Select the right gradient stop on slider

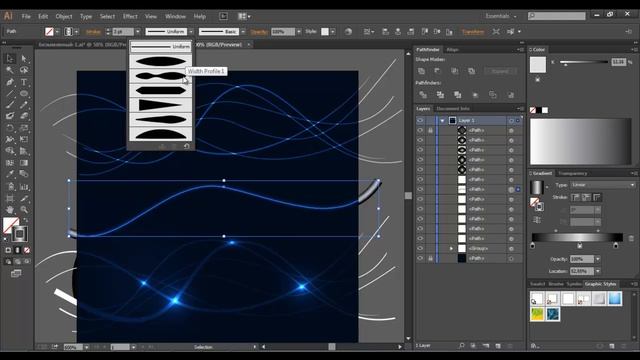coord(616,245)
